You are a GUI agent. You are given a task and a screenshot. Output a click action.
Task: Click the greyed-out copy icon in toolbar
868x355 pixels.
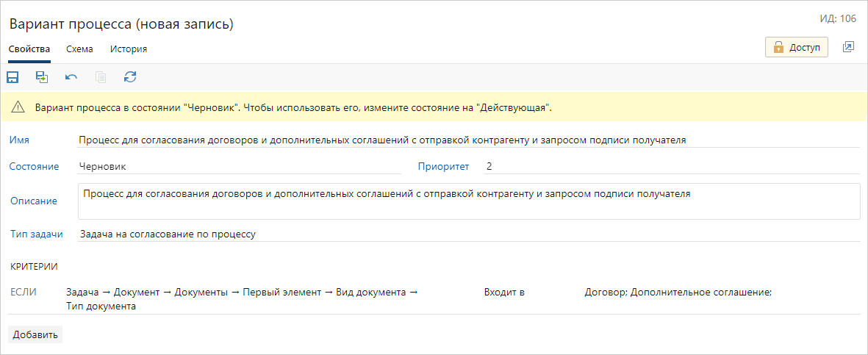(101, 77)
